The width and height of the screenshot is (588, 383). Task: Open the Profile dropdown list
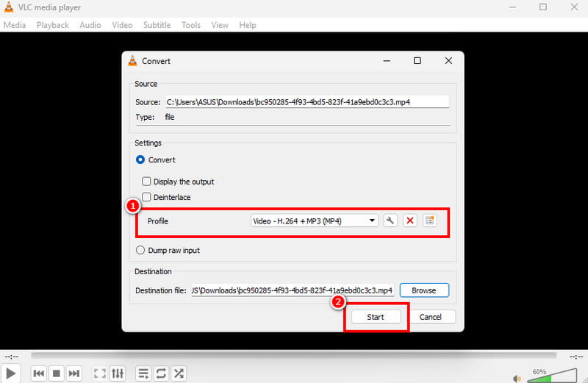[x=315, y=221]
